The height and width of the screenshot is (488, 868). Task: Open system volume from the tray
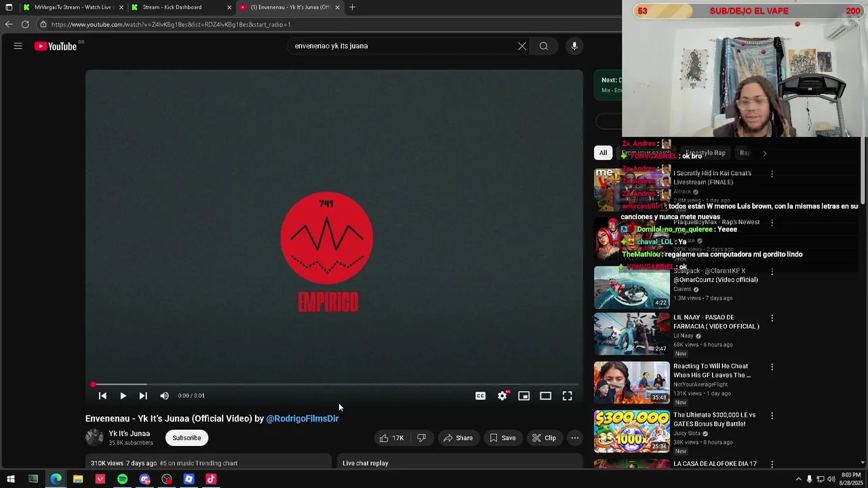point(831,479)
